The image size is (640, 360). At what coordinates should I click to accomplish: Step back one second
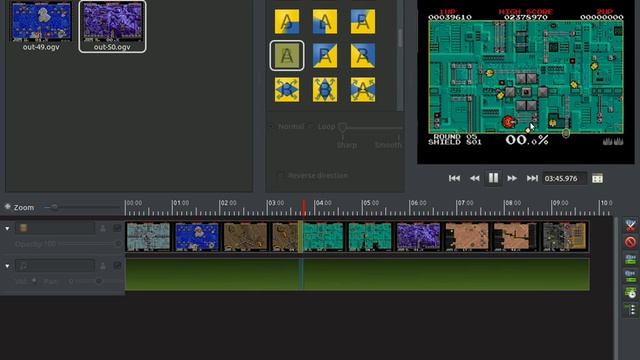point(474,178)
